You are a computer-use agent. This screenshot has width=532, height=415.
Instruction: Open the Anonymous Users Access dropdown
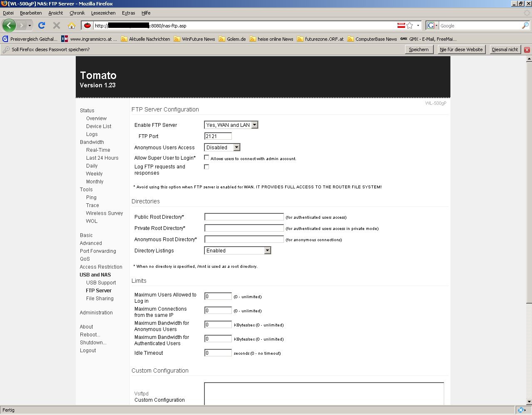pyautogui.click(x=222, y=147)
